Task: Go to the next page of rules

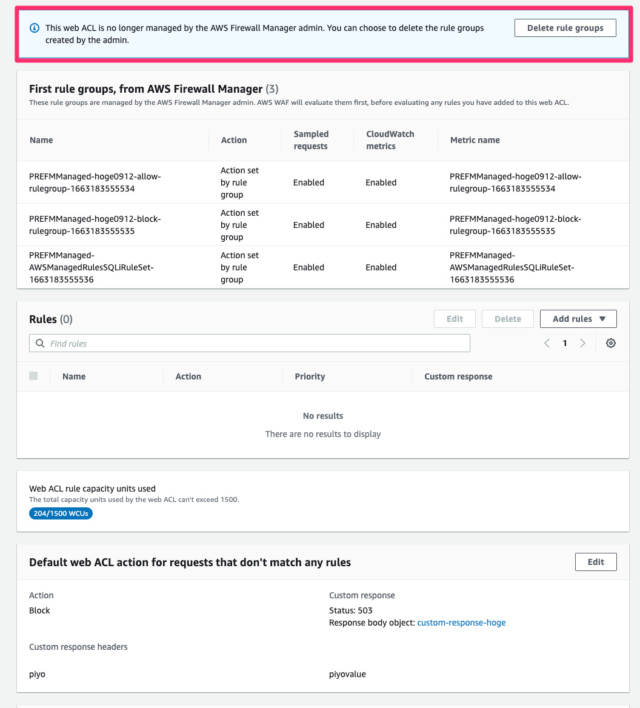Action: click(x=582, y=343)
